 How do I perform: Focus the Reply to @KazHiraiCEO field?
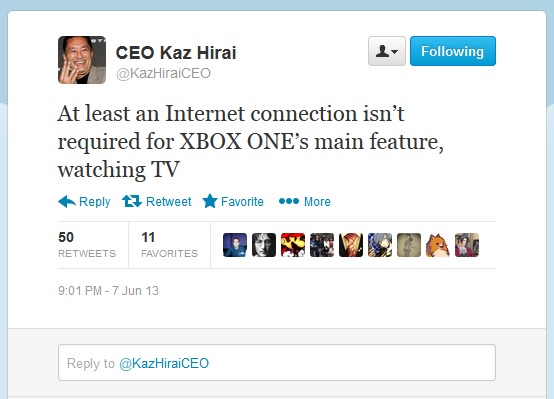pyautogui.click(x=277, y=363)
